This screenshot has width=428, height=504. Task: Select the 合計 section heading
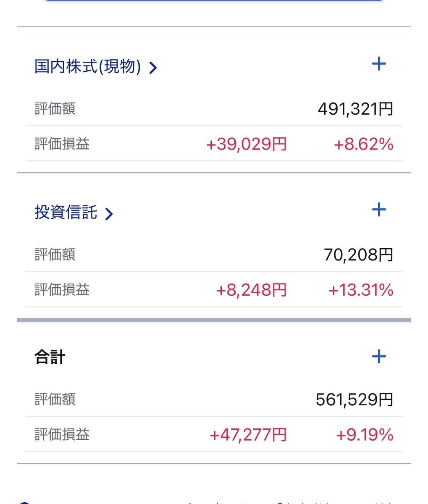click(50, 358)
